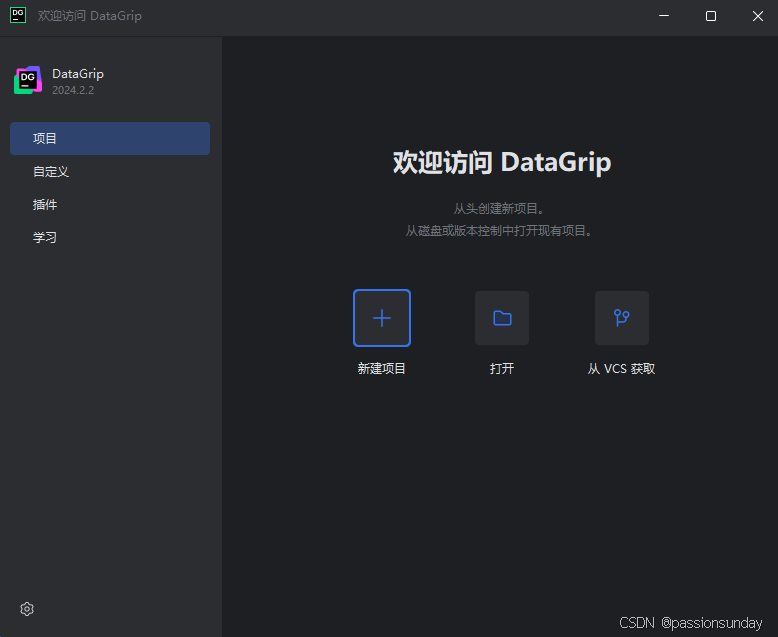The image size is (778, 637).
Task: Click the 从头创建新项目 hint text
Action: [499, 209]
